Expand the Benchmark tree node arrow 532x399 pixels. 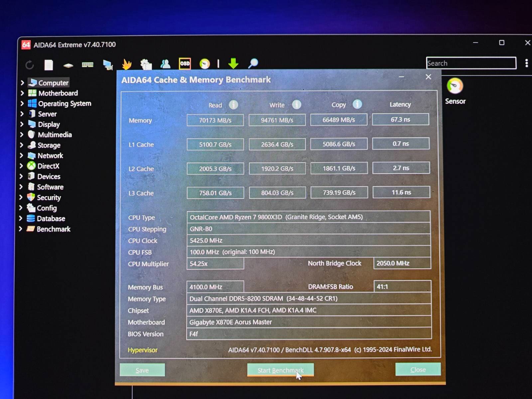21,229
